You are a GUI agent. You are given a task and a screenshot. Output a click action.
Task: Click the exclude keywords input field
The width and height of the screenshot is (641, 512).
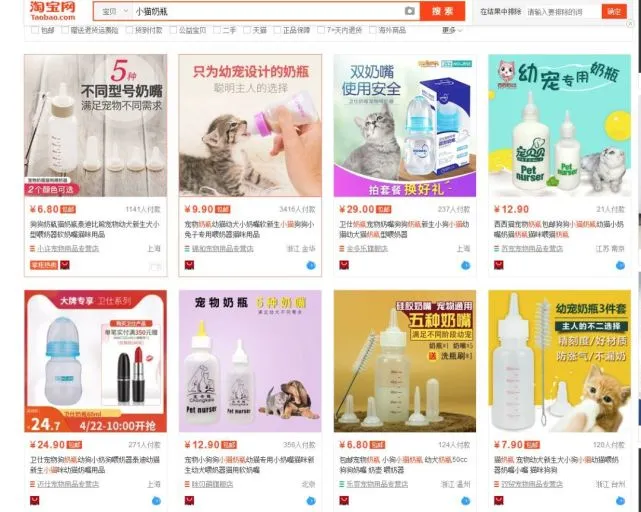[563, 12]
